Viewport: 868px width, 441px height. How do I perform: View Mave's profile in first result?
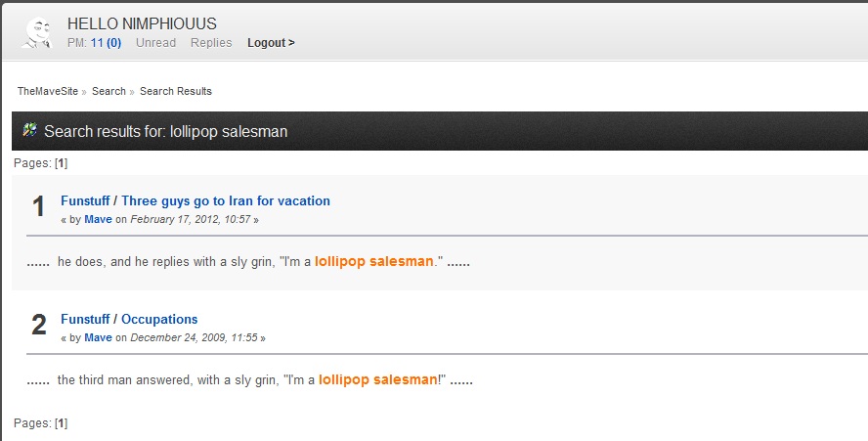tap(98, 219)
